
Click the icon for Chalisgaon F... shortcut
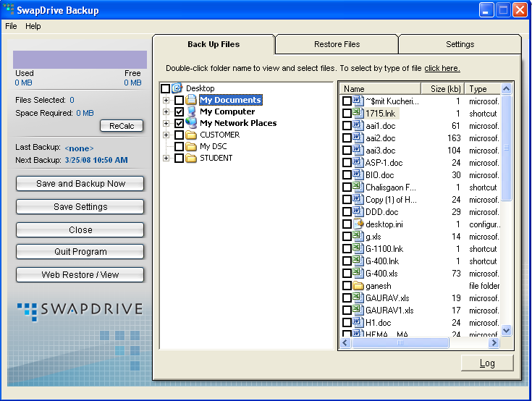(358, 187)
